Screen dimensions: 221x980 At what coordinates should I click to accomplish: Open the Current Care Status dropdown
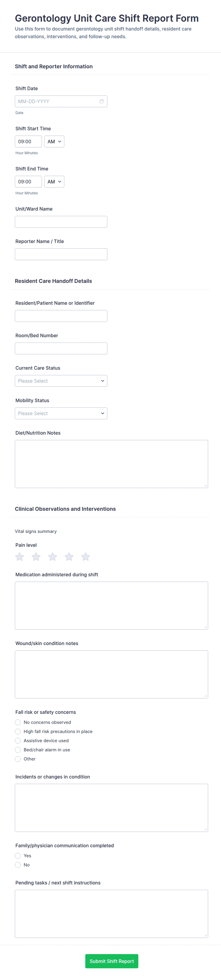coord(61,381)
